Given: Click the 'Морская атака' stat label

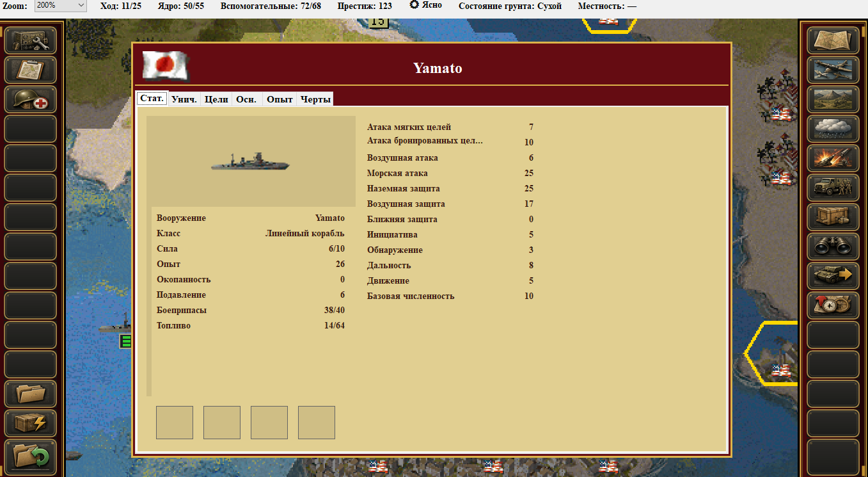Looking at the screenshot, I should pos(397,174).
